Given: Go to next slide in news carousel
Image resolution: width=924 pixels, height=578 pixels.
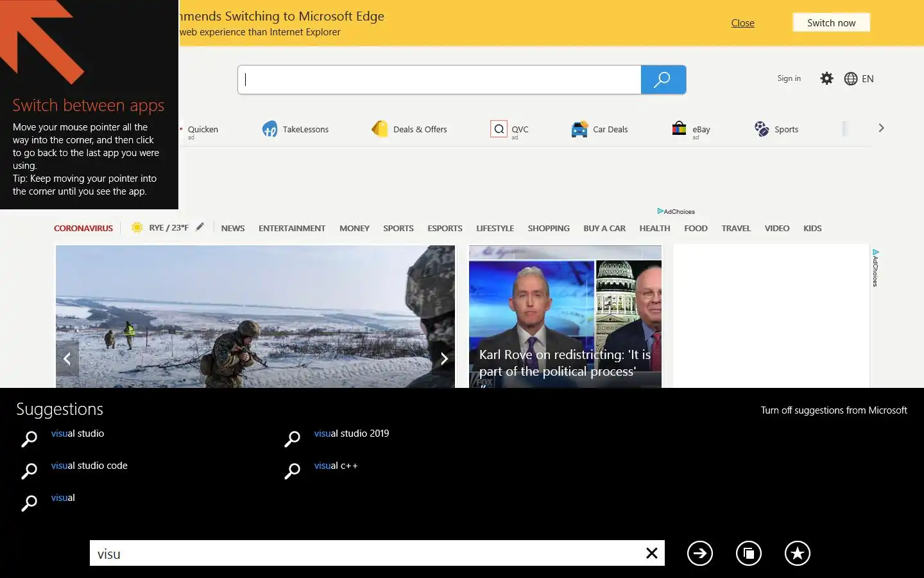Looking at the screenshot, I should coord(444,359).
